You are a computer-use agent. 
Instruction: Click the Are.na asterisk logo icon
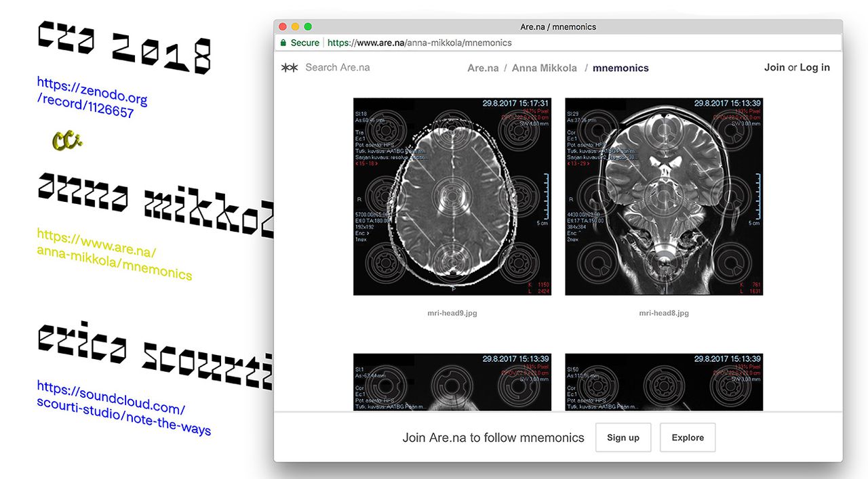coord(290,68)
